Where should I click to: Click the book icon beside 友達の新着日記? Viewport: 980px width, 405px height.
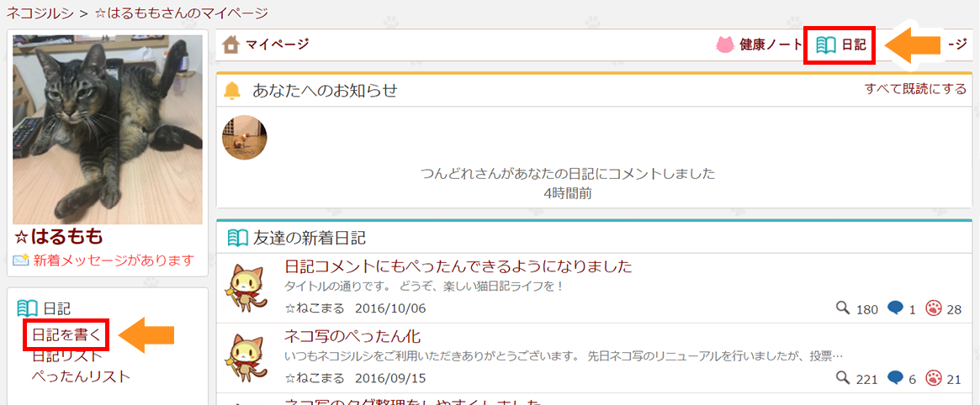[238, 238]
